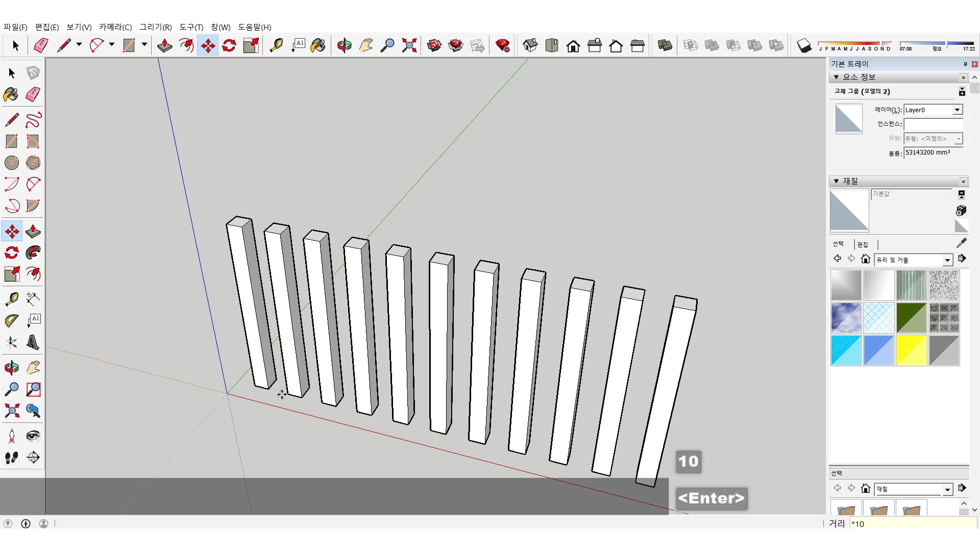
Task: Collapse the 요소 정보 panel
Action: click(x=836, y=77)
